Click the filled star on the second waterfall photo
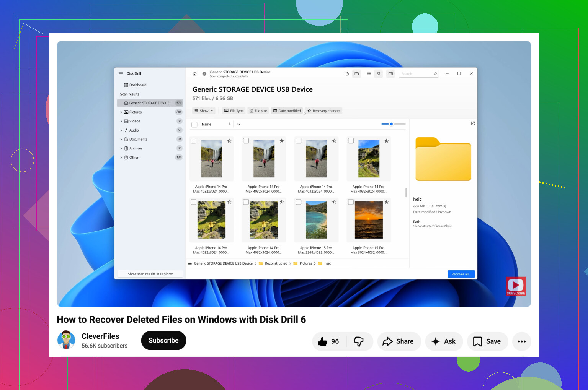 point(282,141)
